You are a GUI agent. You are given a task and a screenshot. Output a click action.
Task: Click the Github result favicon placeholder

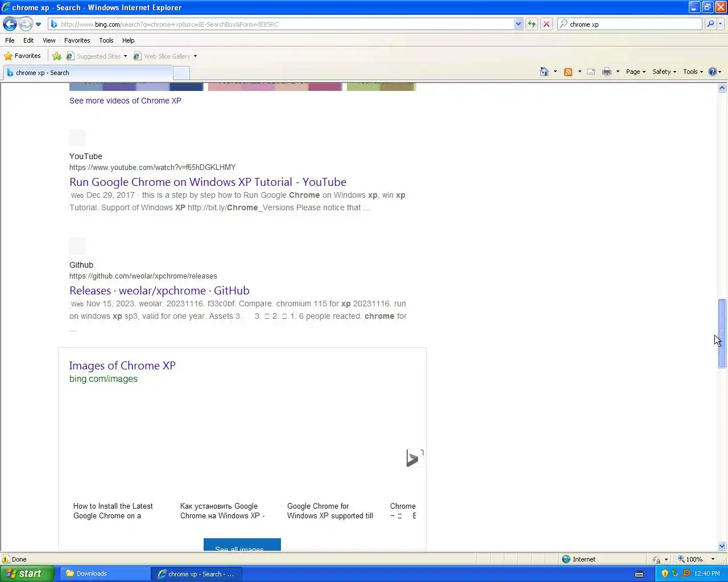point(77,246)
